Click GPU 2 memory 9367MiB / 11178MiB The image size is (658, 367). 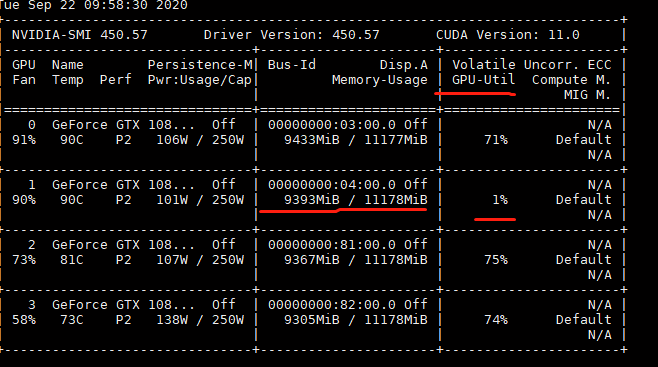click(356, 260)
